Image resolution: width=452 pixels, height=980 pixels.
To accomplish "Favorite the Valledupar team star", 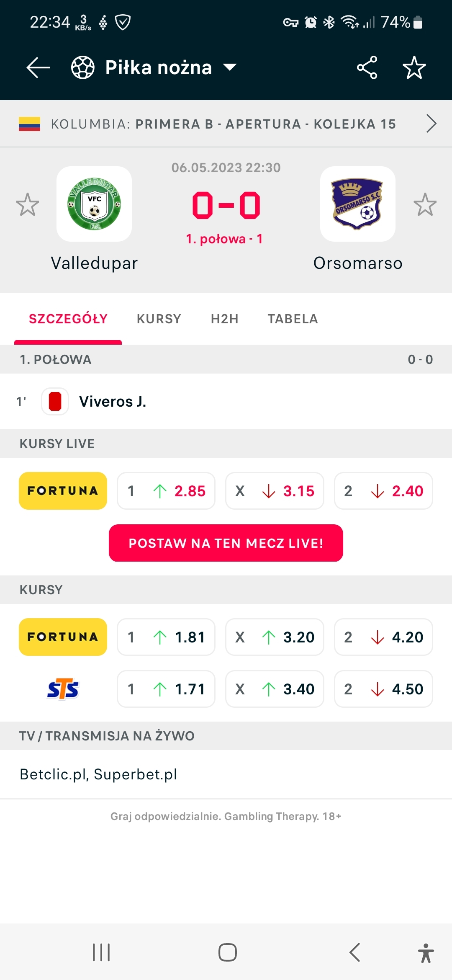I will (28, 204).
